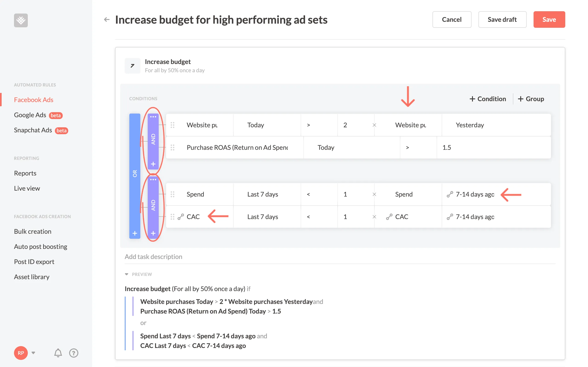Open first AND group three-dots menu
The image size is (588, 367).
click(153, 117)
